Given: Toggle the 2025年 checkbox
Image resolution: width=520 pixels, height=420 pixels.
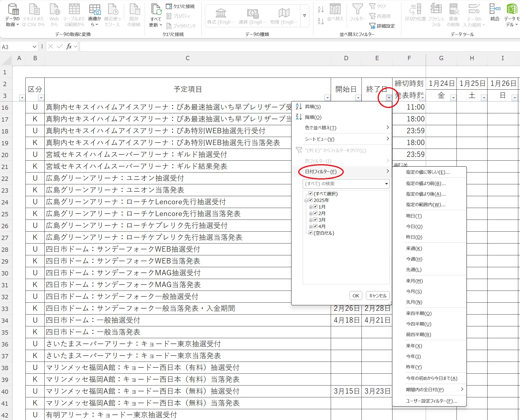Looking at the screenshot, I should pyautogui.click(x=311, y=200).
